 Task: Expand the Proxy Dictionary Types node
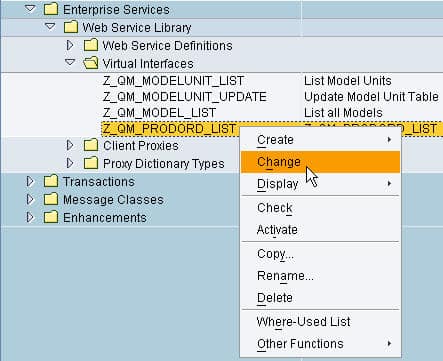70,163
